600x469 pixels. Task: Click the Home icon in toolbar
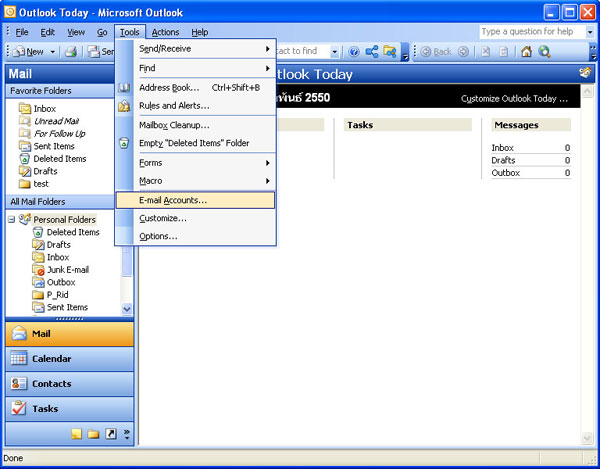click(527, 52)
